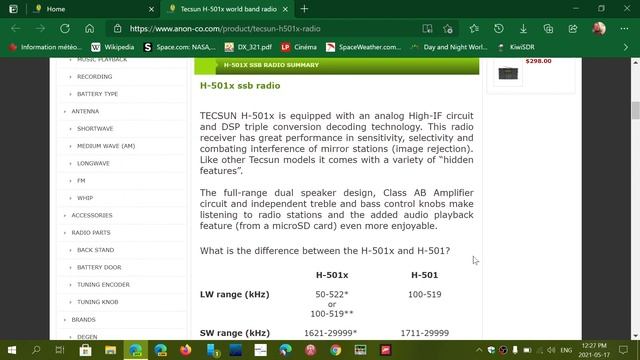
Task: Open a new tab
Action: click(x=304, y=9)
